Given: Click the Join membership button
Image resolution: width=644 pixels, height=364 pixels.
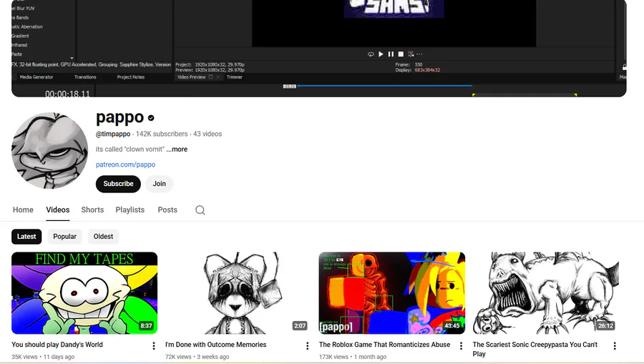Looking at the screenshot, I should (x=160, y=184).
